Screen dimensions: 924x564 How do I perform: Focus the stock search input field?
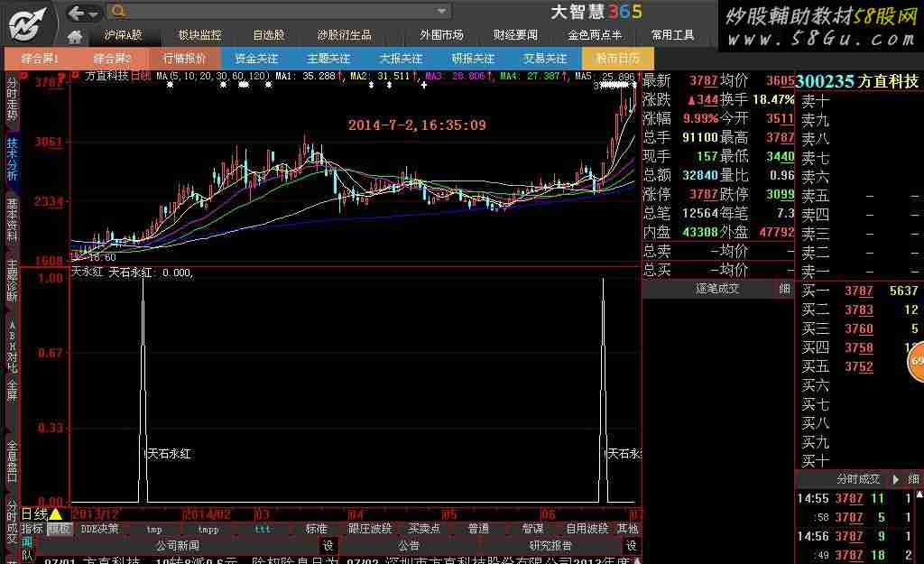(281, 11)
